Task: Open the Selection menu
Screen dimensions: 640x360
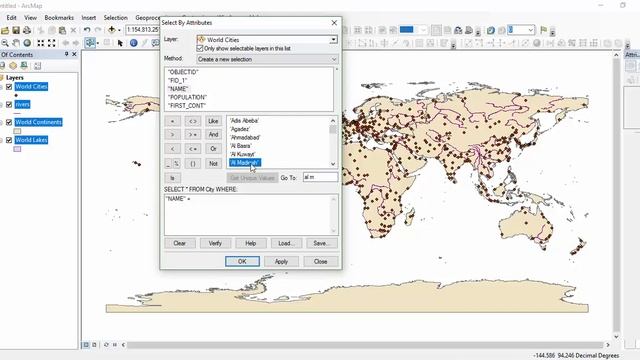Action: point(116,18)
